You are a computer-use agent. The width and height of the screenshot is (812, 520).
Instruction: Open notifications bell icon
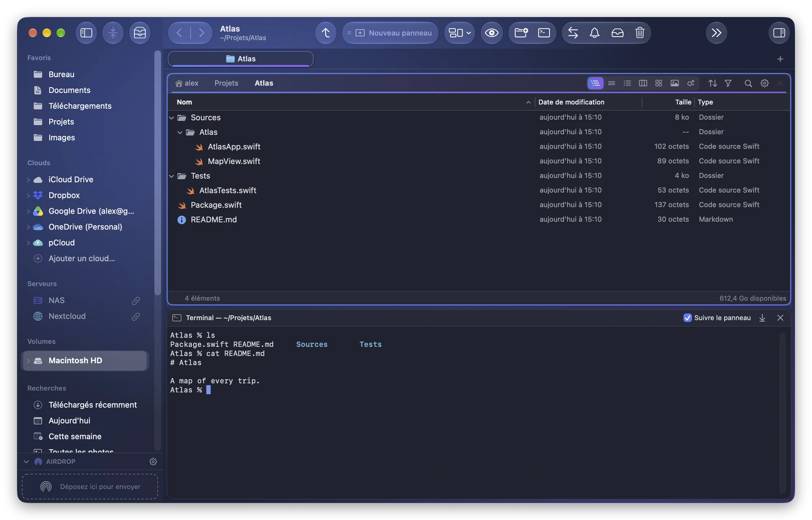594,33
